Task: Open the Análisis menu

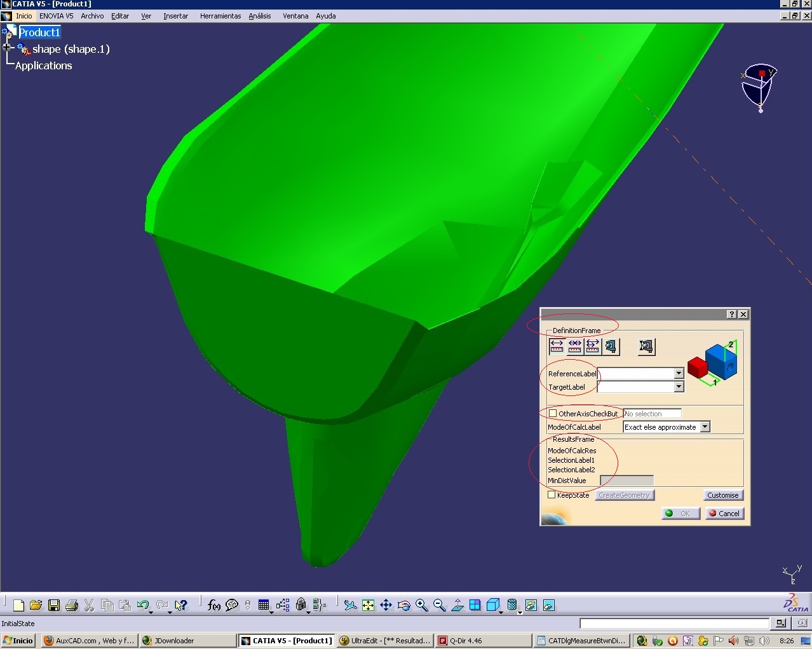Action: pos(259,16)
